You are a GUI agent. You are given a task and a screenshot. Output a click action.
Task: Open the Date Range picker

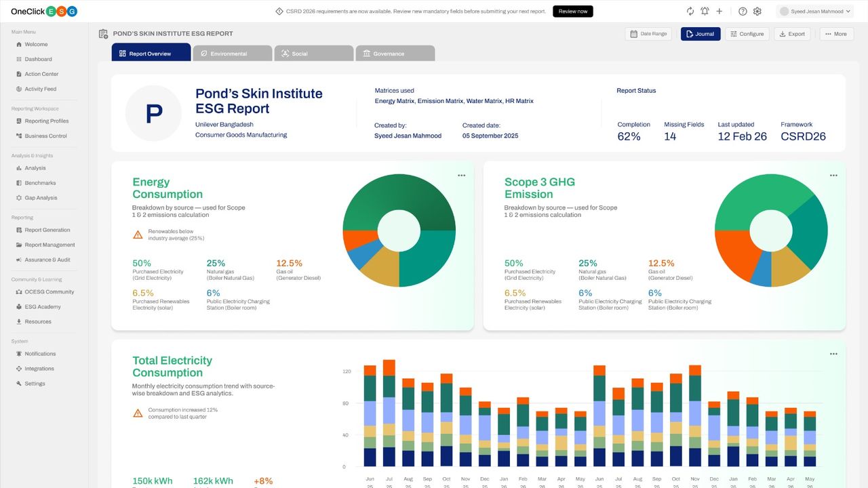coord(649,34)
